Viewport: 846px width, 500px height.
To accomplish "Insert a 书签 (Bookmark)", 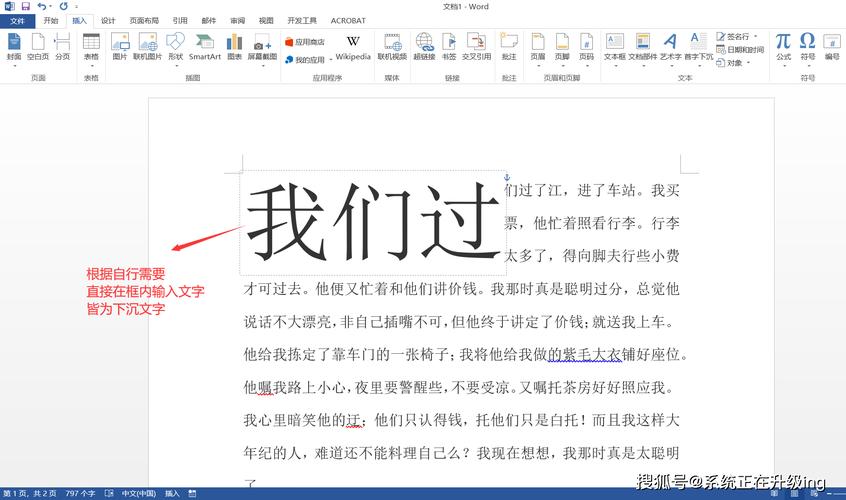I will point(449,46).
